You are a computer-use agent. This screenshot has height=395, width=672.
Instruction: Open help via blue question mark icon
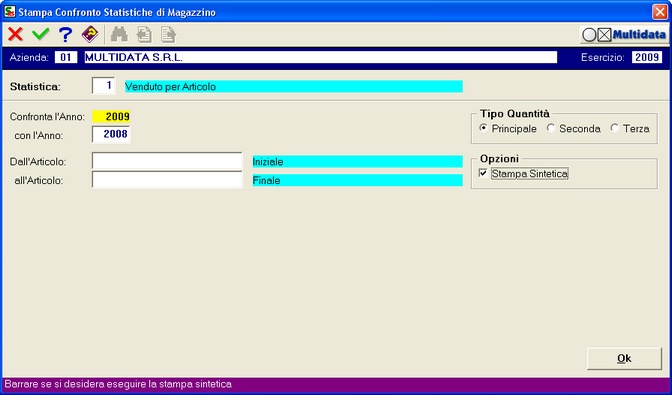point(65,34)
